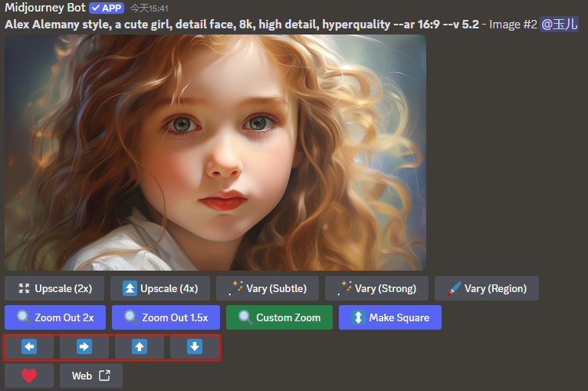The width and height of the screenshot is (588, 391).
Task: Click the message timestamp 今天15:41
Action: click(149, 8)
